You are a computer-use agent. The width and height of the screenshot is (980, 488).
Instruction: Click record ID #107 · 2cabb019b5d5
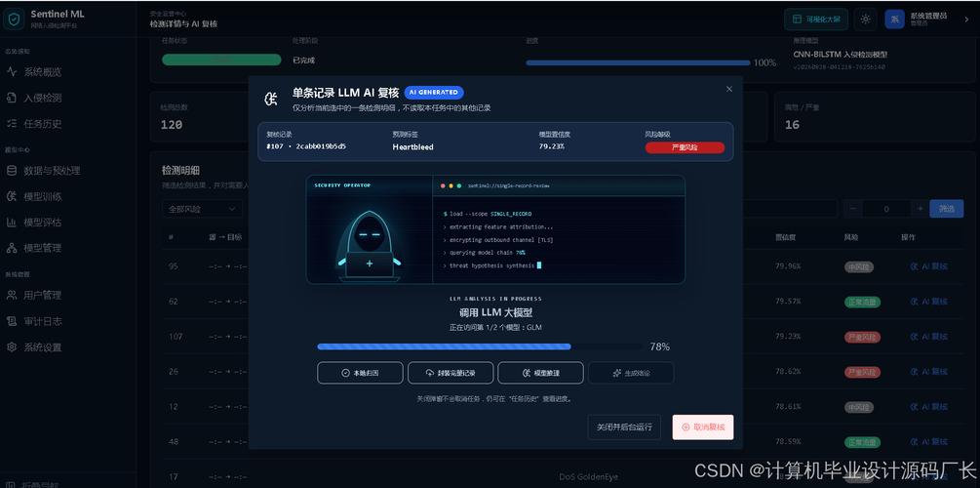[306, 146]
